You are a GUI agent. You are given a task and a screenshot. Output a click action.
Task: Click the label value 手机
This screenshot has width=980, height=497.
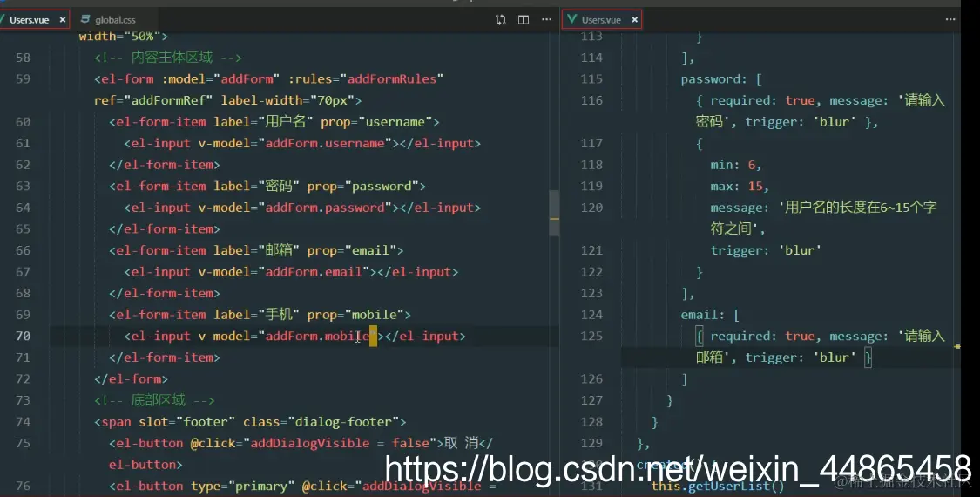click(x=278, y=315)
